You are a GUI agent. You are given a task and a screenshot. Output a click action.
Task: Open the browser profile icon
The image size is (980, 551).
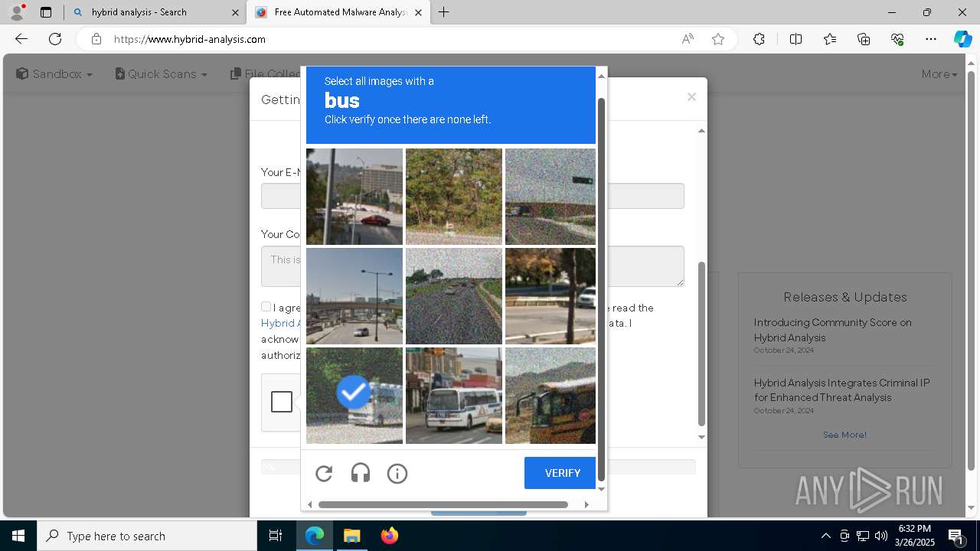coord(16,12)
